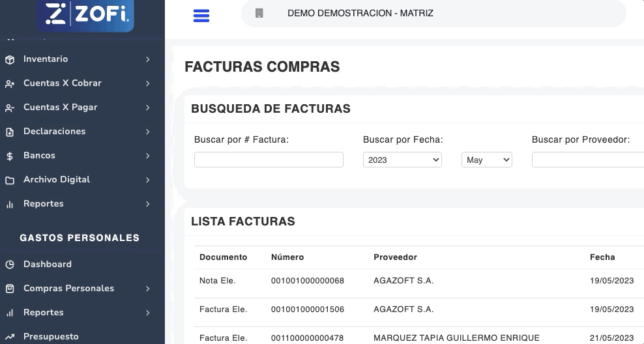Click the Cuentas X Cobrar person icon
644x344 pixels.
[x=10, y=83]
